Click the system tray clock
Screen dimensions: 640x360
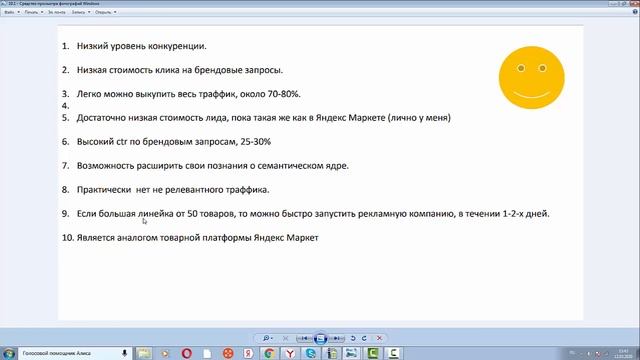click(x=624, y=353)
